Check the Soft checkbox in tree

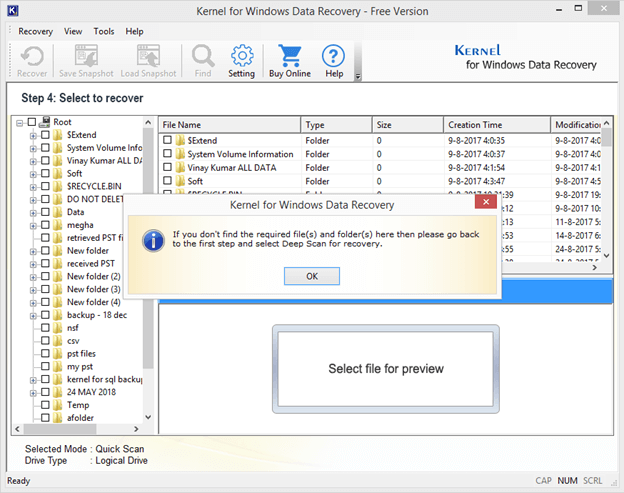click(x=45, y=173)
